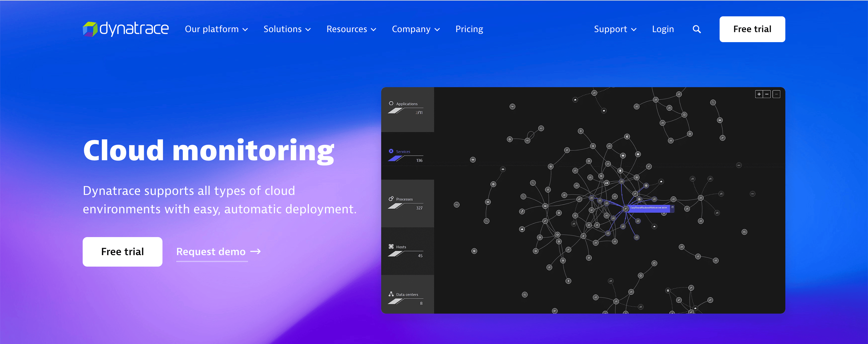Screen dimensions: 868x344
Task: Expand the Our platform menu
Action: click(216, 29)
